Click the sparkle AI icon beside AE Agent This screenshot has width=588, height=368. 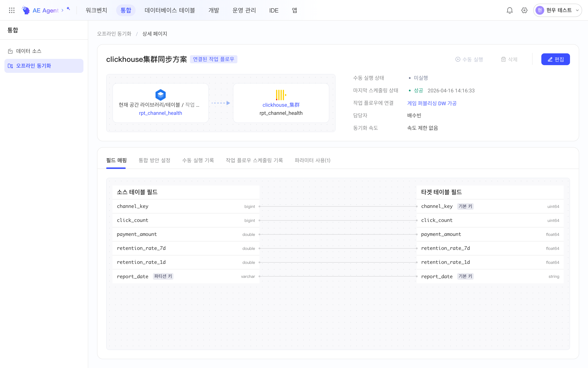tap(68, 9)
